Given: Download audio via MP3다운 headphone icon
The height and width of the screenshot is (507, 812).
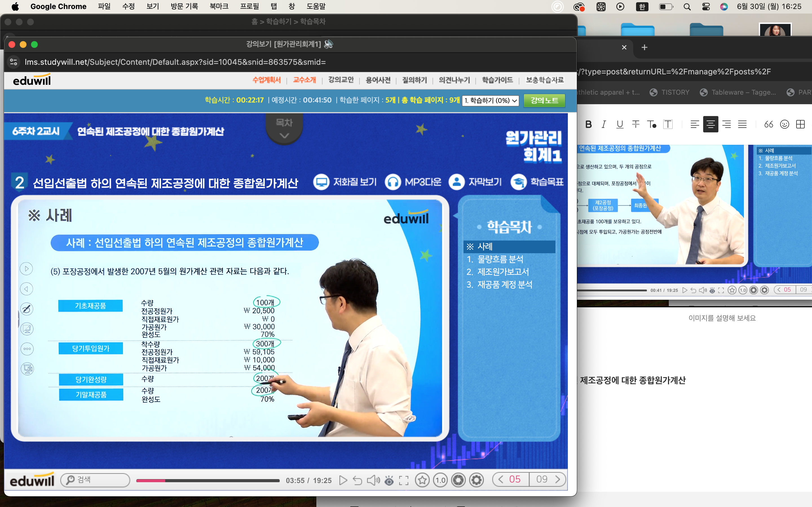Looking at the screenshot, I should [x=393, y=182].
